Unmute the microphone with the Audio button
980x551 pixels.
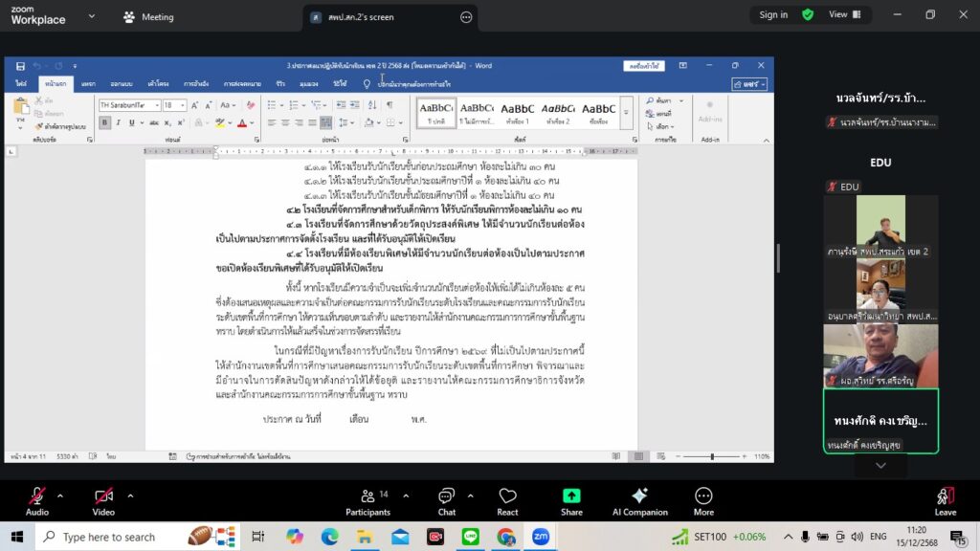tap(36, 500)
